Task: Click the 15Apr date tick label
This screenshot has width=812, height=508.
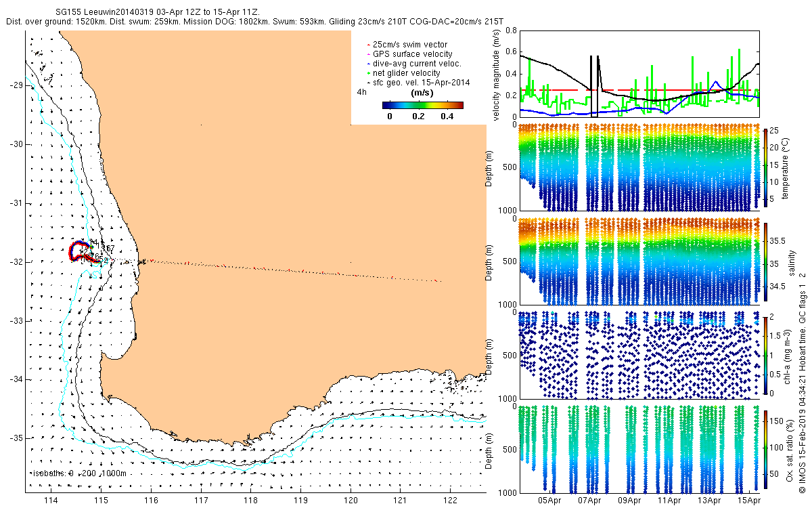Action: (x=749, y=501)
